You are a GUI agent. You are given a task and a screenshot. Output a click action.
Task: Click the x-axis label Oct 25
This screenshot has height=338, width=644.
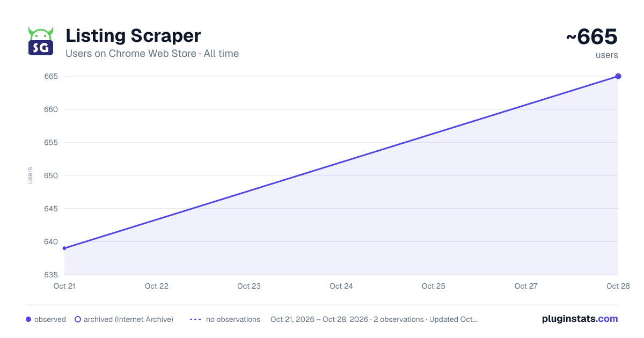[x=434, y=286]
